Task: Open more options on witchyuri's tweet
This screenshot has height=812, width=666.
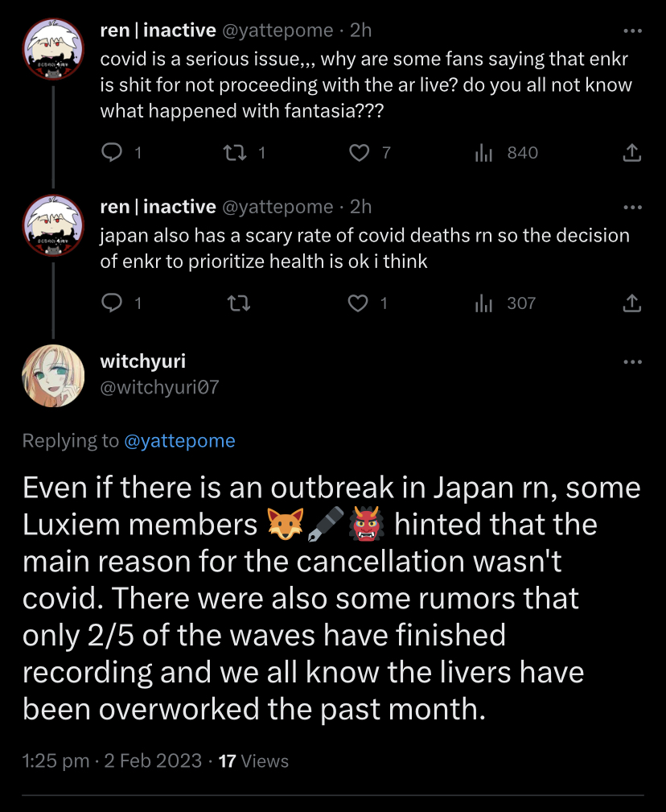Action: click(633, 362)
